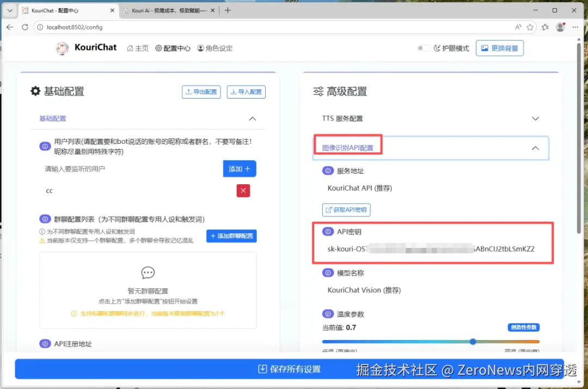Click info icon beside API密钥
588x389 pixels.
(x=328, y=232)
